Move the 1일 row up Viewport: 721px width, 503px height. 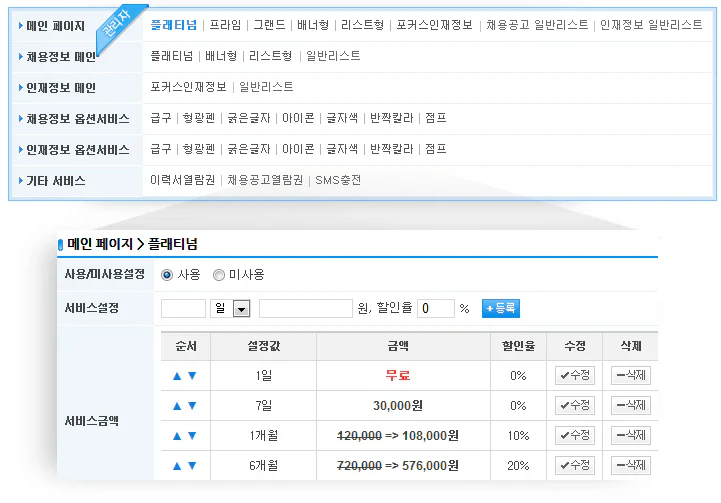click(x=177, y=376)
